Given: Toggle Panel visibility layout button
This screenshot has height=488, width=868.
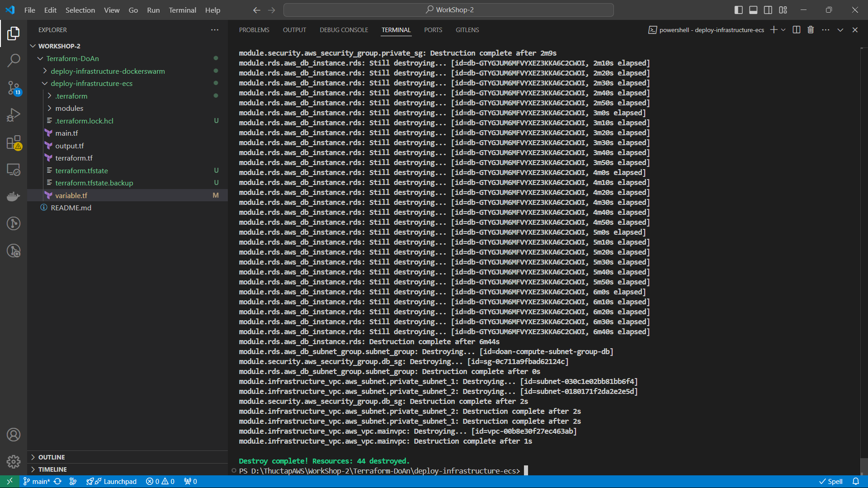Looking at the screenshot, I should [x=753, y=10].
